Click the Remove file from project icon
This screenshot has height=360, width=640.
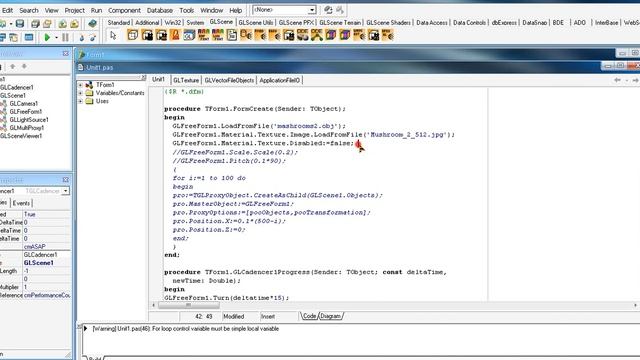pyautogui.click(x=74, y=24)
